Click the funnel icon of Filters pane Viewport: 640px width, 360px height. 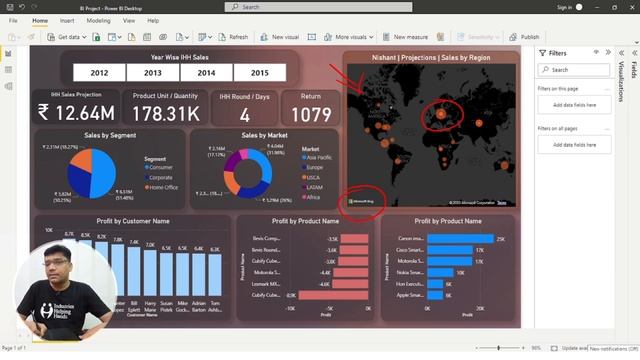542,53
